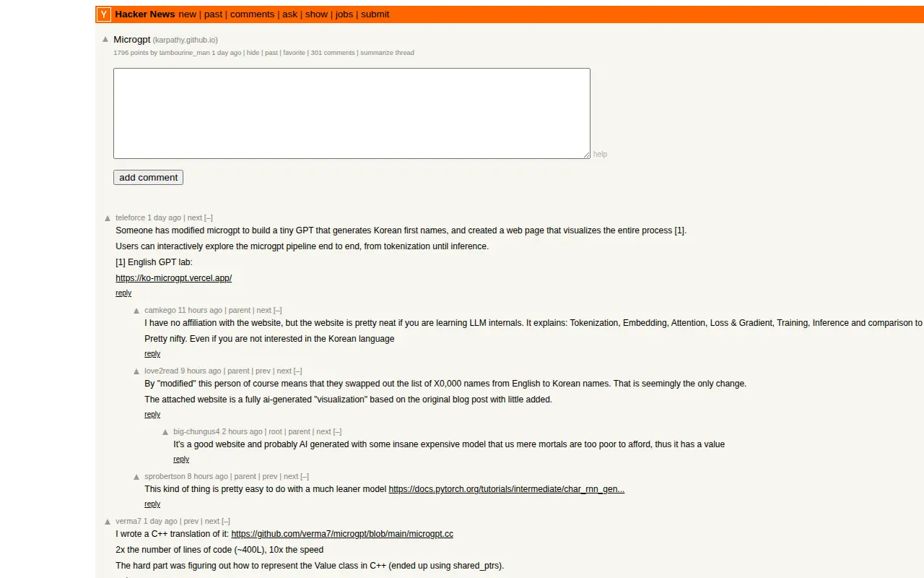Open the ko-microgpt.vercel.app link

(173, 278)
